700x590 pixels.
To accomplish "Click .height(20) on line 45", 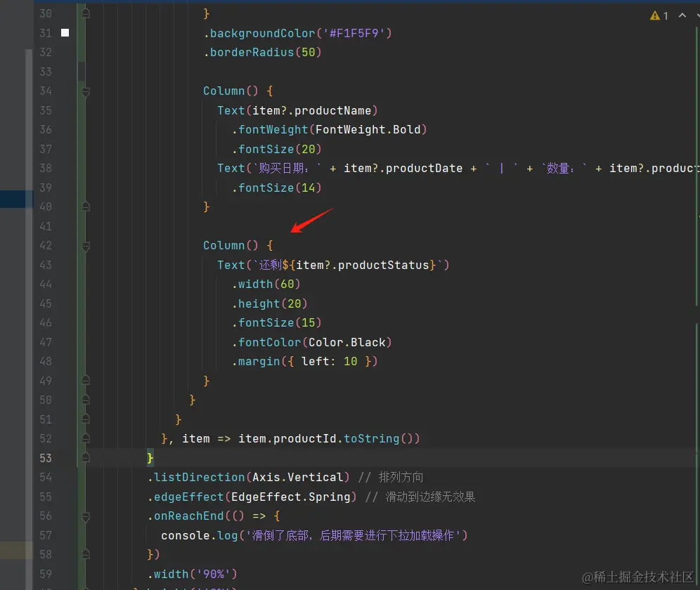I will [269, 304].
